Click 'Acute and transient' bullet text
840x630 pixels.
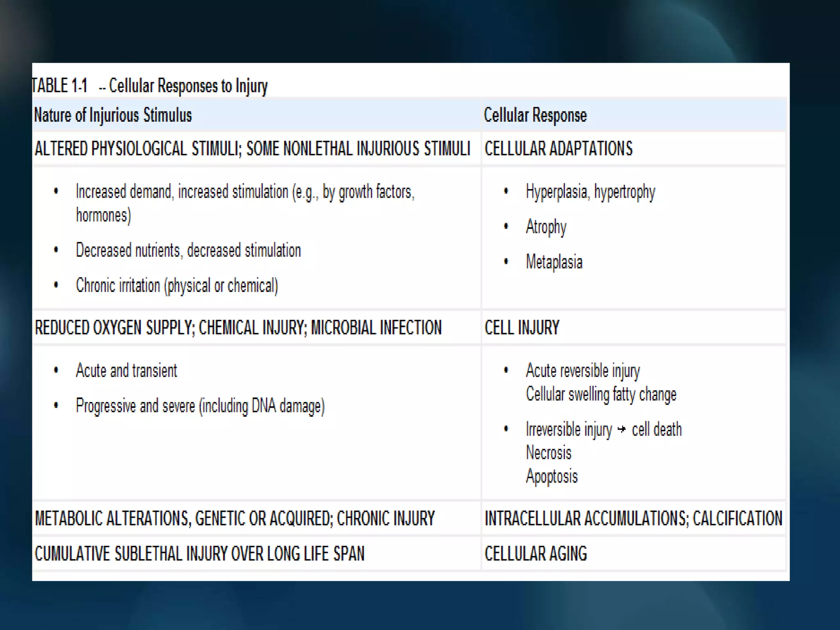(126, 371)
